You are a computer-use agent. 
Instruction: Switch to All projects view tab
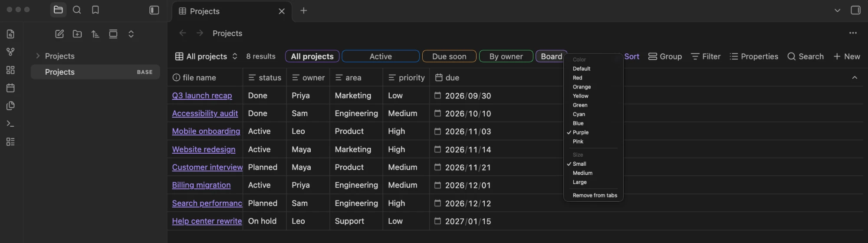click(312, 56)
